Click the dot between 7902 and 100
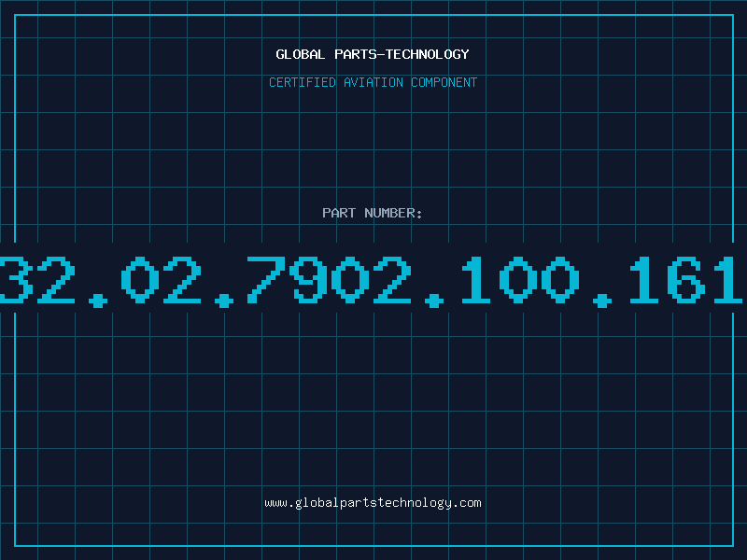This screenshot has width=747, height=560. pyautogui.click(x=434, y=301)
